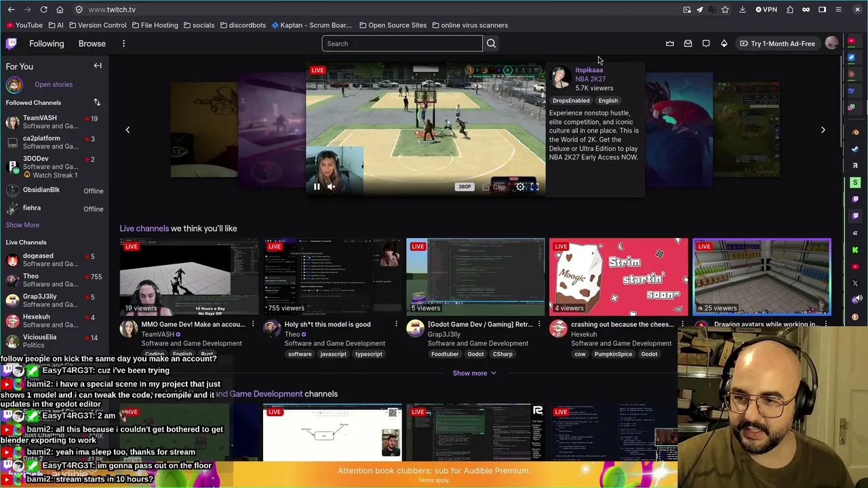Bookmark this page with the star icon
The height and width of the screenshot is (488, 868).
coord(726,9)
